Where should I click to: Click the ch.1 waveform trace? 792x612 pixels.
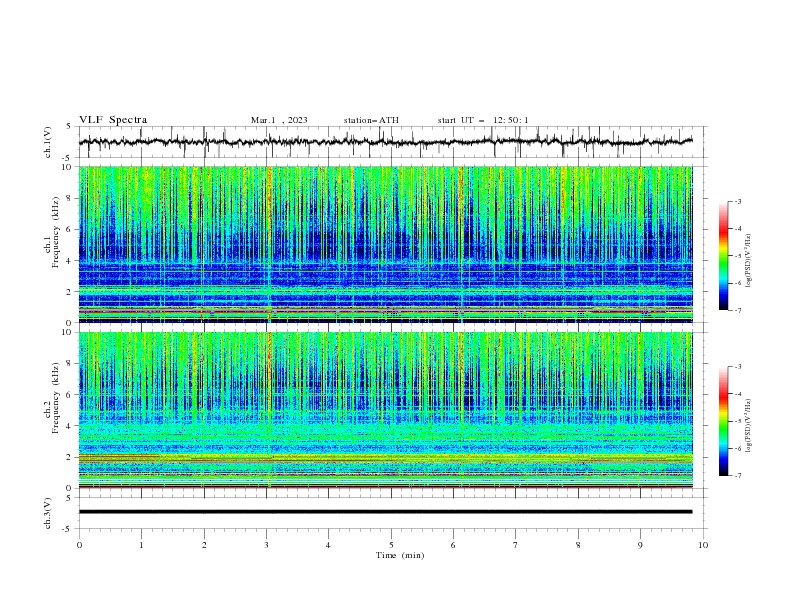(385, 142)
